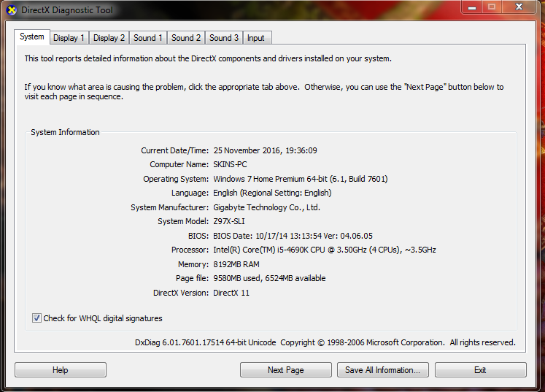This screenshot has width=545, height=392.
Task: Click the DirectX Version label
Action: coord(181,293)
